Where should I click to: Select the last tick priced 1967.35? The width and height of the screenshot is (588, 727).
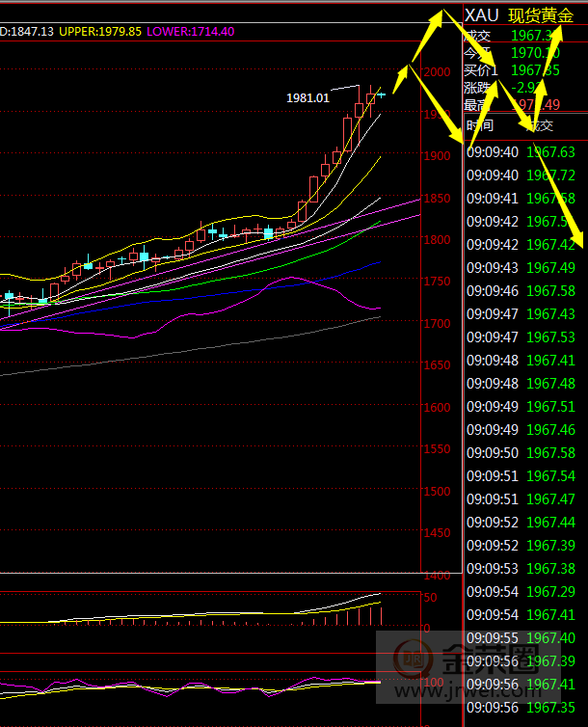point(551,708)
